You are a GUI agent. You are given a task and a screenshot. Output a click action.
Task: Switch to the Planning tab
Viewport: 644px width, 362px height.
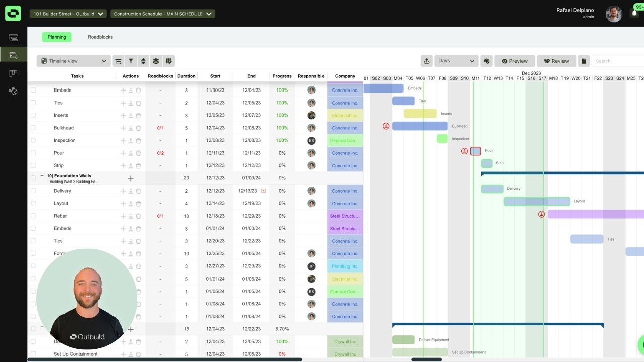pos(57,37)
